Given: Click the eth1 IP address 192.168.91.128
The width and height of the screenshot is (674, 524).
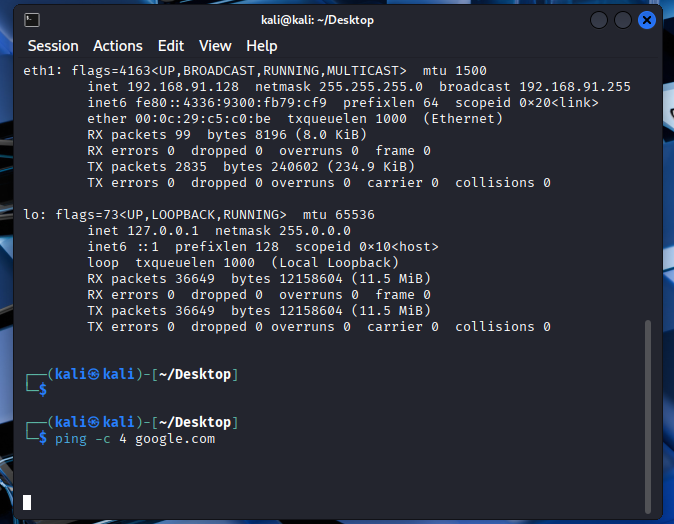Looking at the screenshot, I should [x=183, y=86].
